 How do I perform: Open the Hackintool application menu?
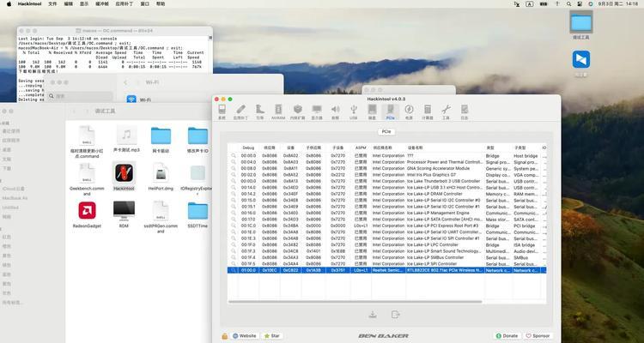[29, 3]
